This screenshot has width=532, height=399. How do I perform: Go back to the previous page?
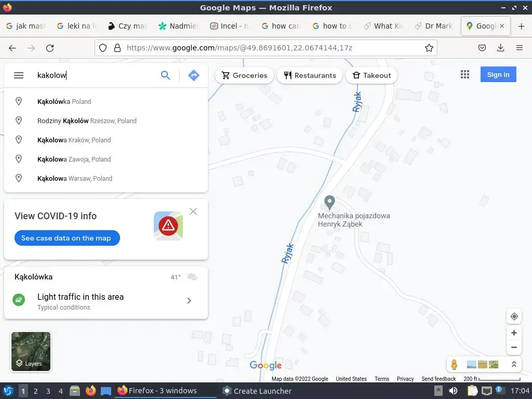pos(12,48)
